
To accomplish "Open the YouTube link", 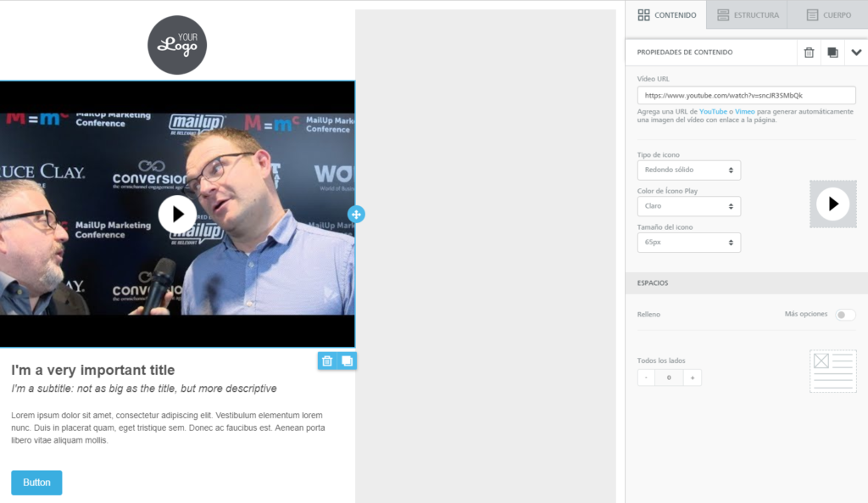I will tap(713, 111).
